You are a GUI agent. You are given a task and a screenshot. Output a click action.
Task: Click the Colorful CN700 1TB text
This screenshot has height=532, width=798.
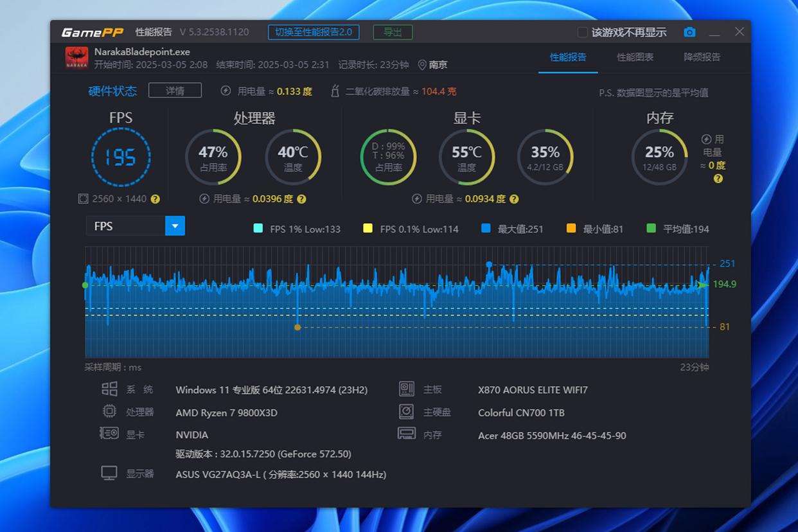pos(521,412)
